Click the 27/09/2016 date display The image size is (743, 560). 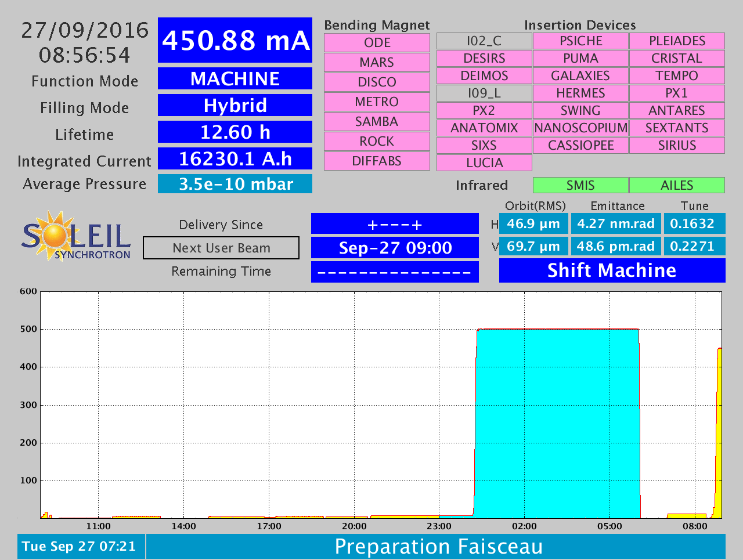85,30
